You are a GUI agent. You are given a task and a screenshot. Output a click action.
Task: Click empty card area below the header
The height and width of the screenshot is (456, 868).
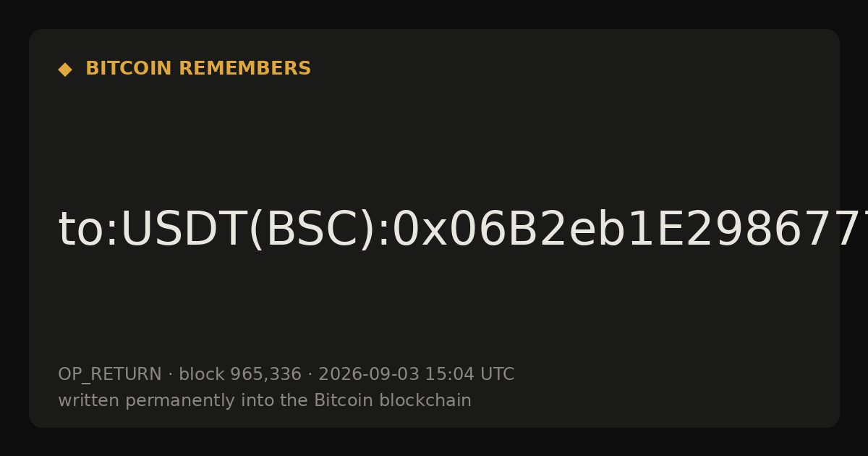(434, 138)
